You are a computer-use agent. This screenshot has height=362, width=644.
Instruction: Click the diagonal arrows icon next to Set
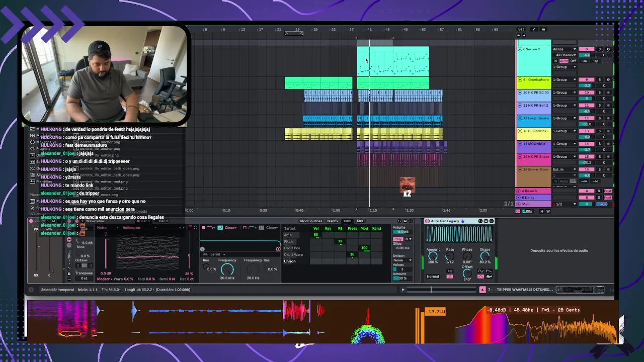(x=534, y=29)
